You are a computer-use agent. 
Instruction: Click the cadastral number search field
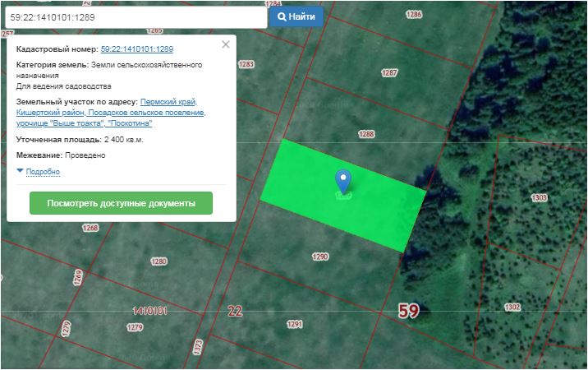pyautogui.click(x=134, y=16)
